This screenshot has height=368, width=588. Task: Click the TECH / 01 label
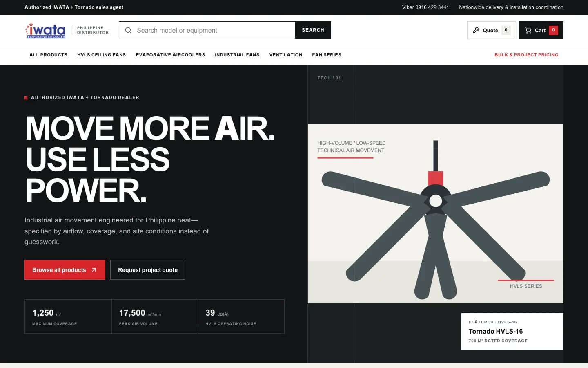pyautogui.click(x=329, y=78)
